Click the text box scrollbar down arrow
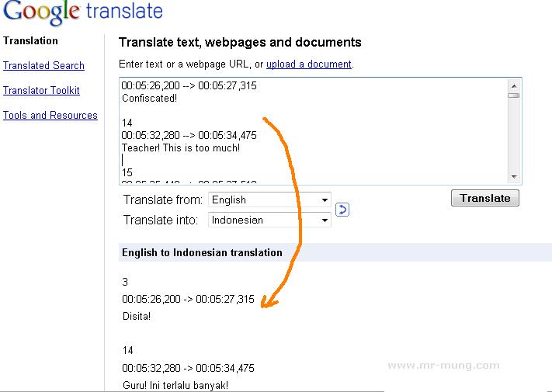 pyautogui.click(x=514, y=177)
